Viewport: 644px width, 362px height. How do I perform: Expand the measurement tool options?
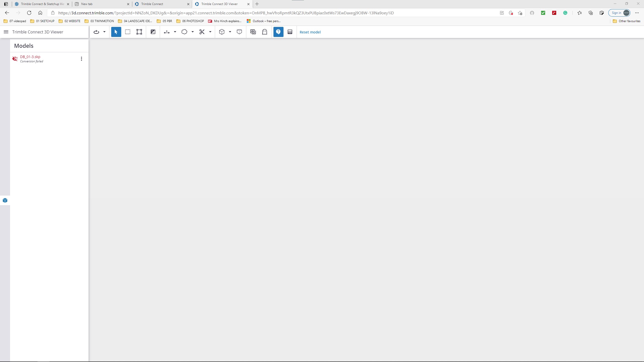[175, 32]
